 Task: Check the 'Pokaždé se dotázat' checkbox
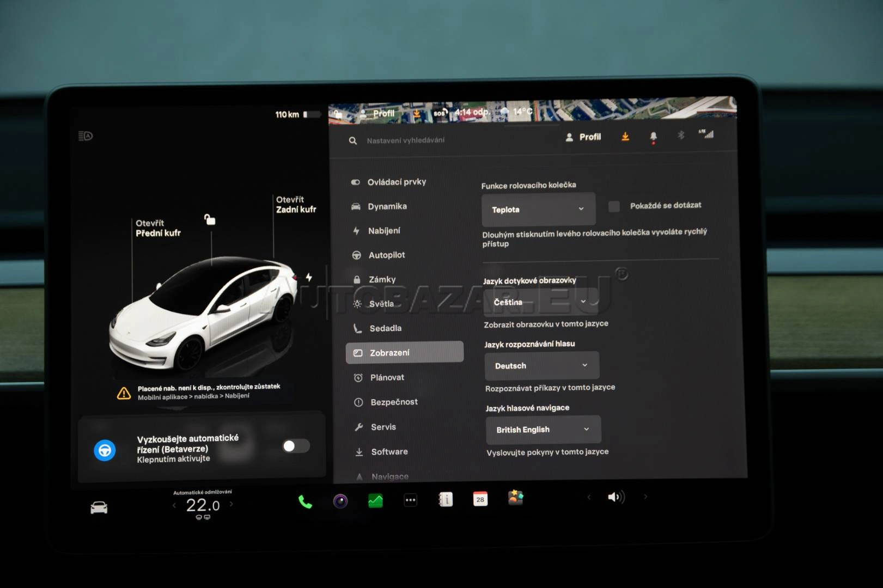pyautogui.click(x=614, y=206)
